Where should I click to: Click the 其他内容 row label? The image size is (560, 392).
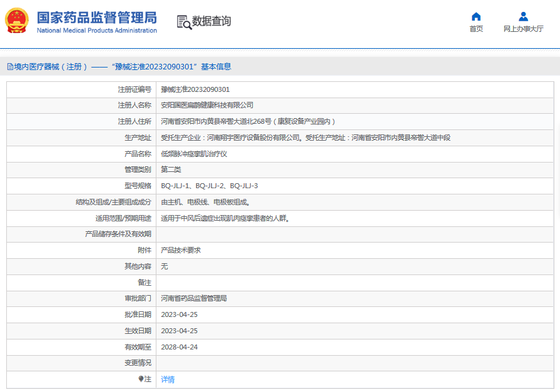(x=138, y=266)
